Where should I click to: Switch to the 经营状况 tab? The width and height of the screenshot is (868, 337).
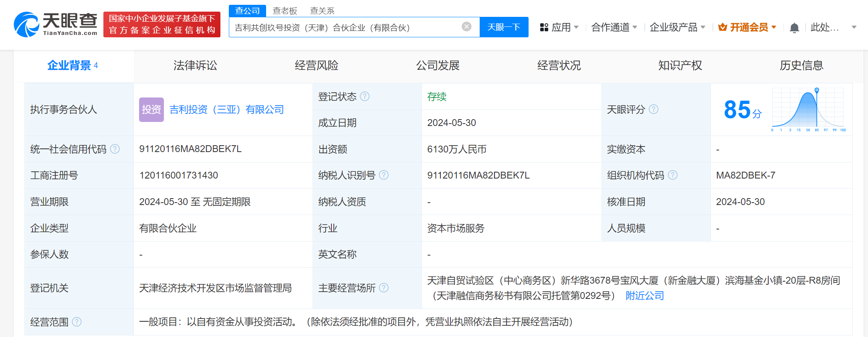559,65
